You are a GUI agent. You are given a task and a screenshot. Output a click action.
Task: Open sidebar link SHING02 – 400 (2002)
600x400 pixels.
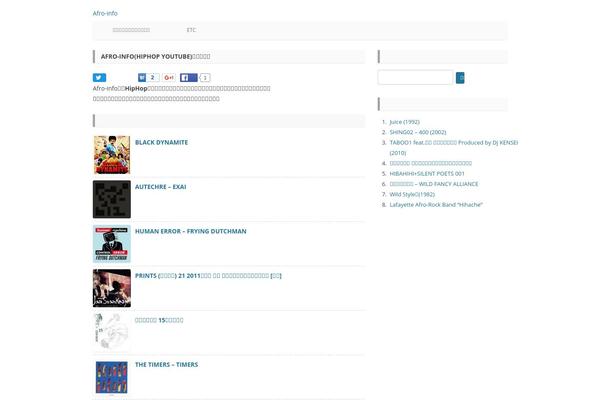click(x=418, y=132)
